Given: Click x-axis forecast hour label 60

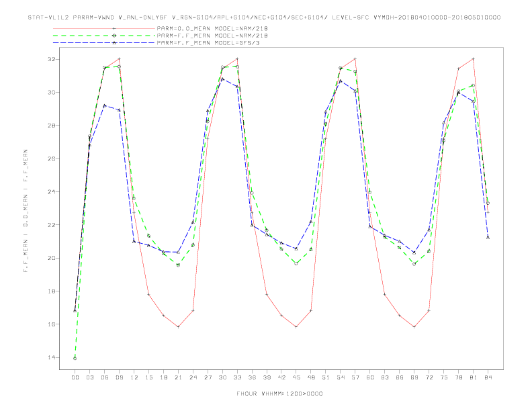Looking at the screenshot, I should pos(370,377).
